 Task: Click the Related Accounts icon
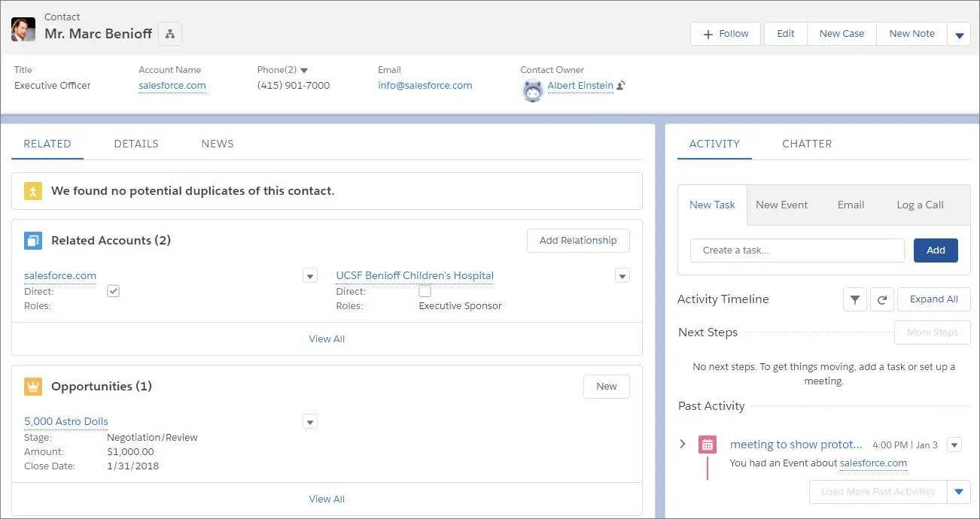coord(32,241)
